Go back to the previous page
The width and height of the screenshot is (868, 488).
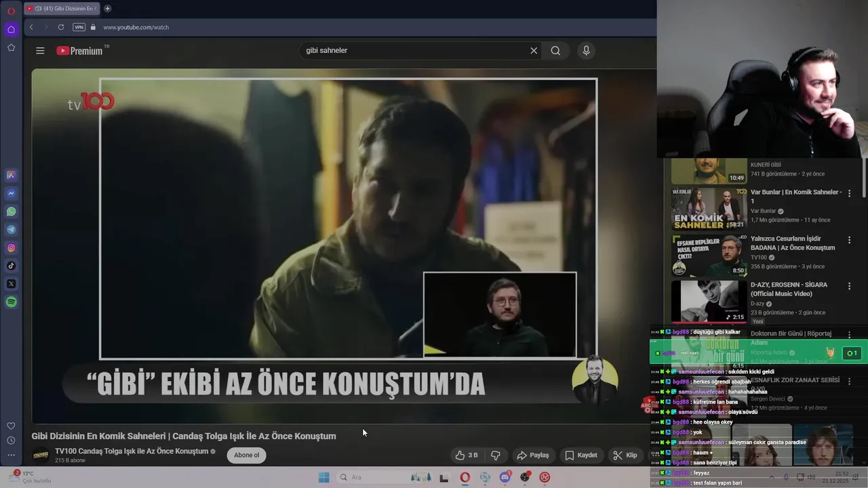pyautogui.click(x=31, y=27)
